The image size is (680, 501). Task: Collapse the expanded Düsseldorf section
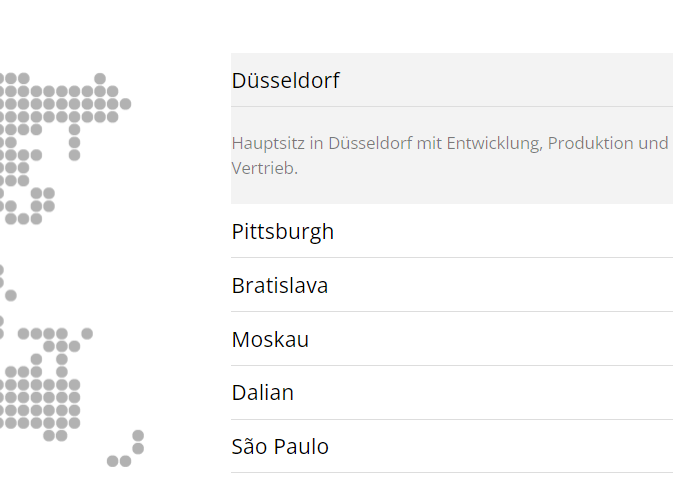coord(286,80)
